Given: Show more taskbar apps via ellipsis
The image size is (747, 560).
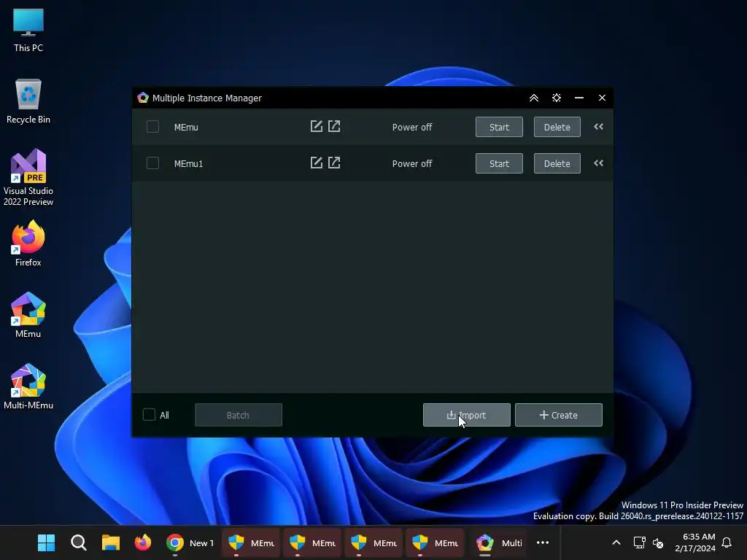Looking at the screenshot, I should click(x=543, y=542).
